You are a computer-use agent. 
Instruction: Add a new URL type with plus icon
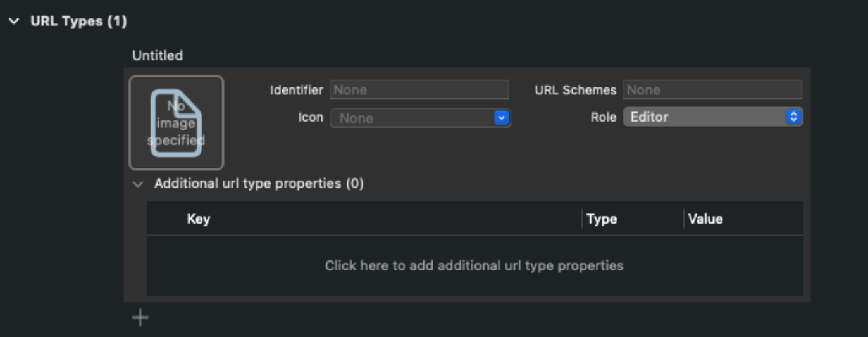point(140,317)
